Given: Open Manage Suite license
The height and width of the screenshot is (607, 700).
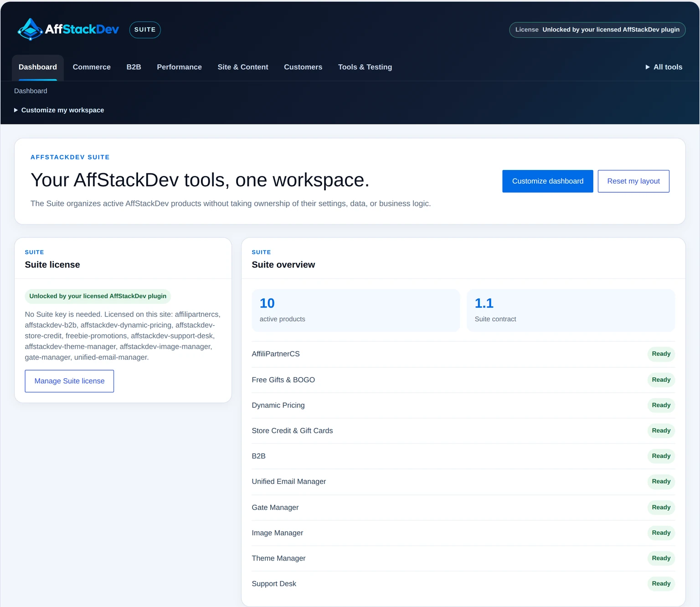Looking at the screenshot, I should pos(69,381).
